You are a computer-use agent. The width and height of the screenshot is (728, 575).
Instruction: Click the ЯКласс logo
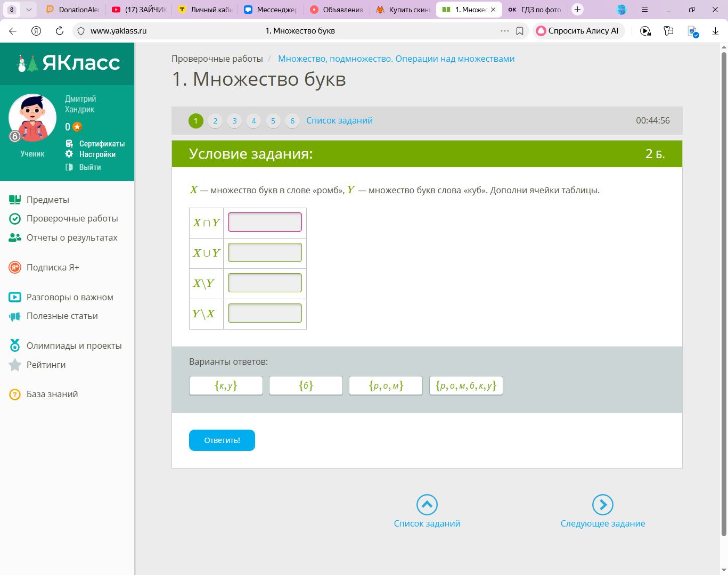68,63
